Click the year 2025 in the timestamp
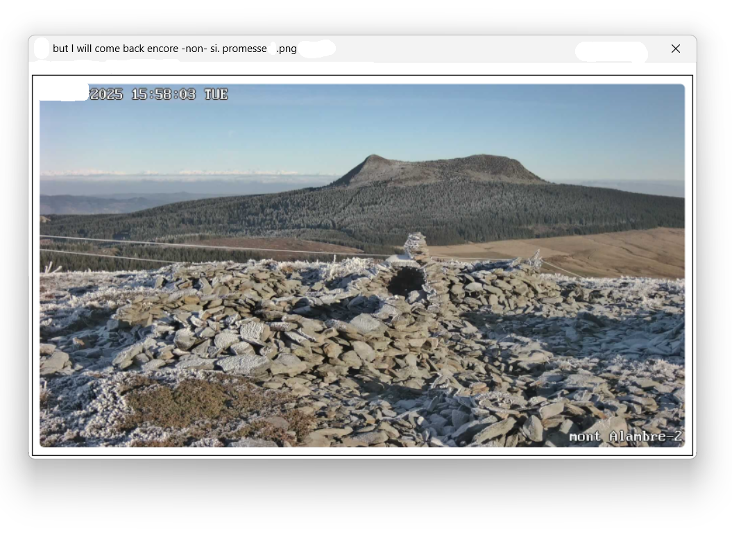 pyautogui.click(x=106, y=94)
